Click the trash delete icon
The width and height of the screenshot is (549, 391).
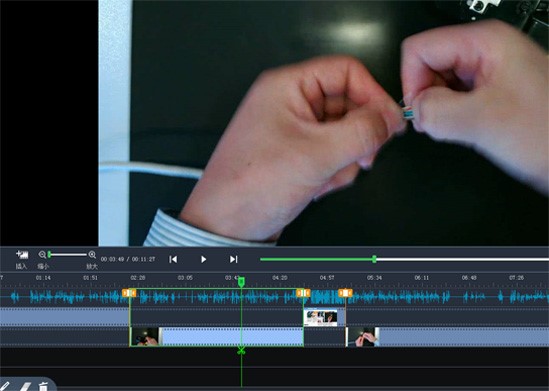[x=43, y=386]
